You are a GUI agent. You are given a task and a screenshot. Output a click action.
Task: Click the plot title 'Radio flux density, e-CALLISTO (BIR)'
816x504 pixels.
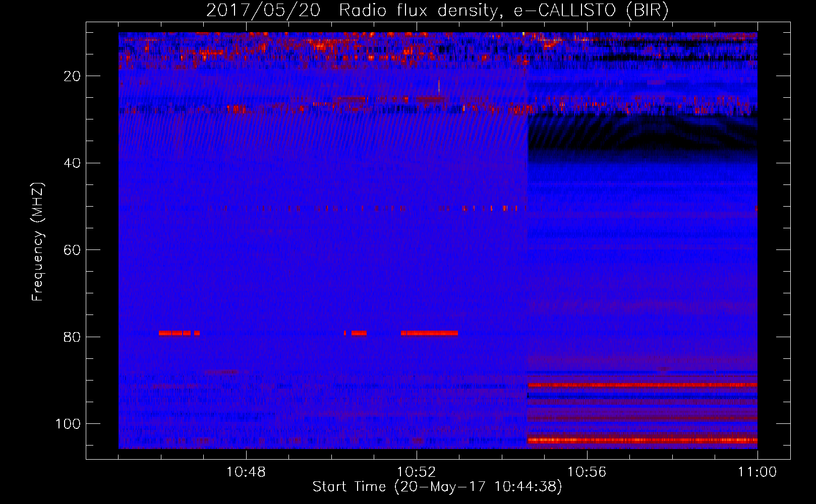[x=503, y=11]
